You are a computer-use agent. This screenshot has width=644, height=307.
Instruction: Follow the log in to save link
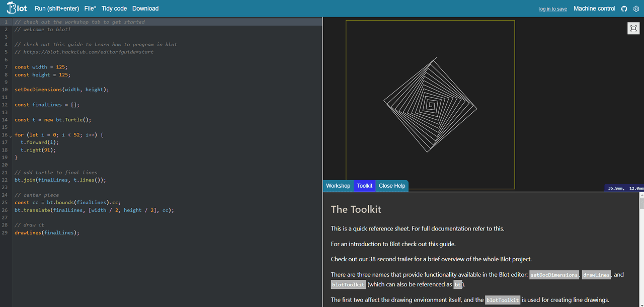[x=553, y=9]
